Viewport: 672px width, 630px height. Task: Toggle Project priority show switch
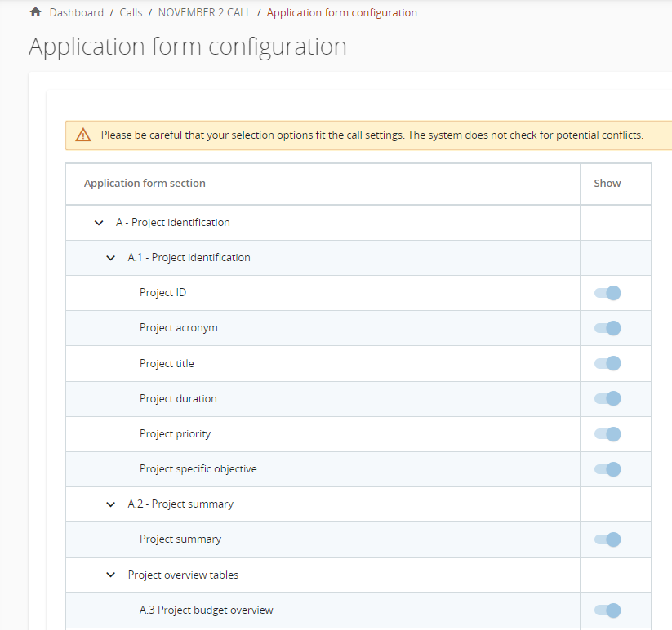(607, 434)
